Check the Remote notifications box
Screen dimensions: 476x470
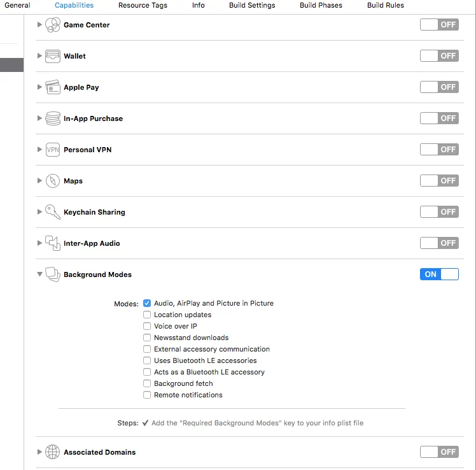tap(148, 395)
